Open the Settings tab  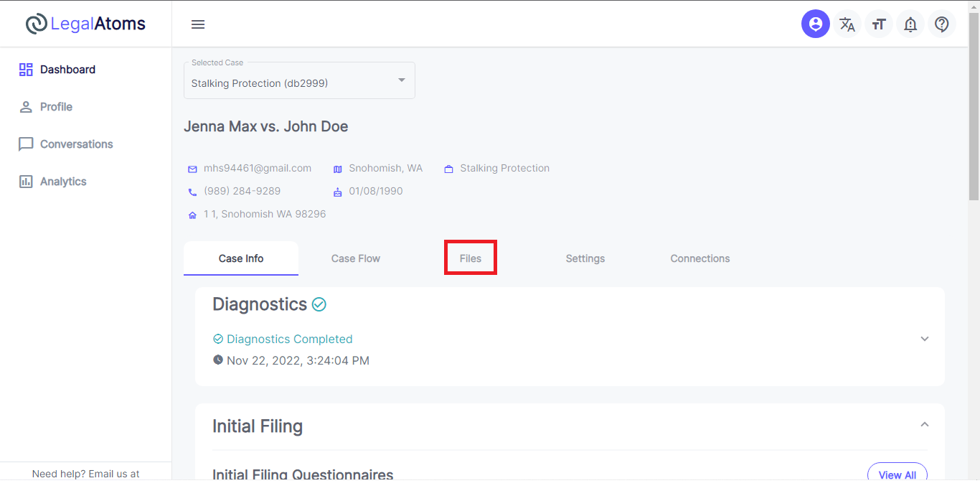coord(585,258)
